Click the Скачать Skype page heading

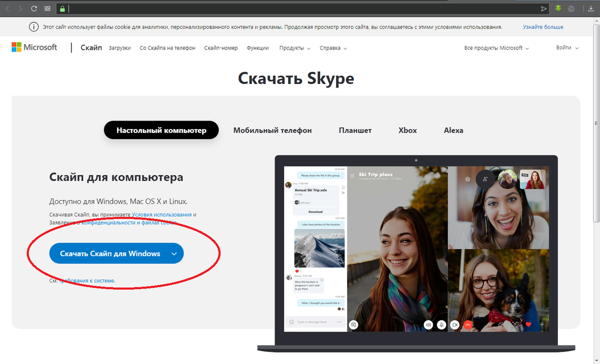[x=296, y=78]
